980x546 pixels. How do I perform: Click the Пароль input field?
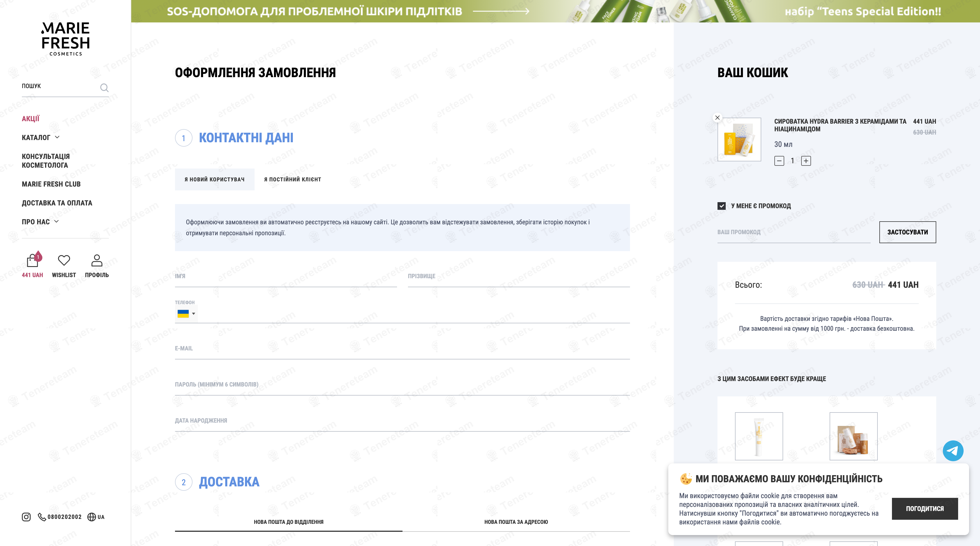(x=402, y=385)
